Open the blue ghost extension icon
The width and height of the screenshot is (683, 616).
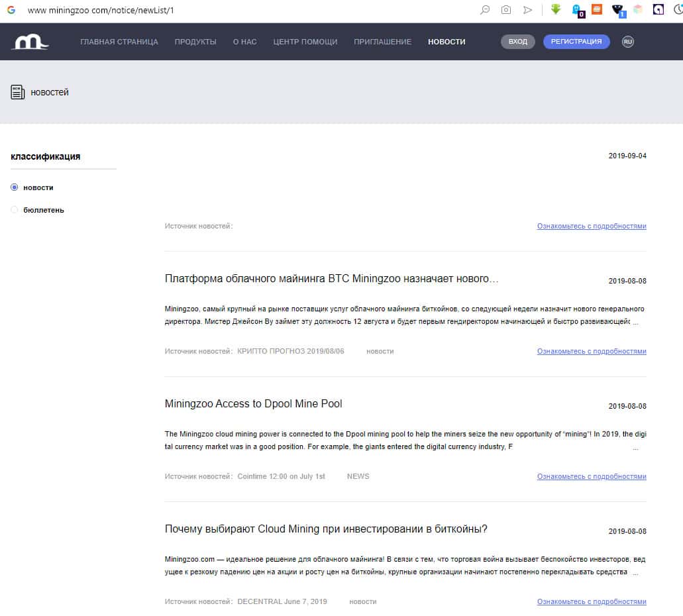point(578,10)
